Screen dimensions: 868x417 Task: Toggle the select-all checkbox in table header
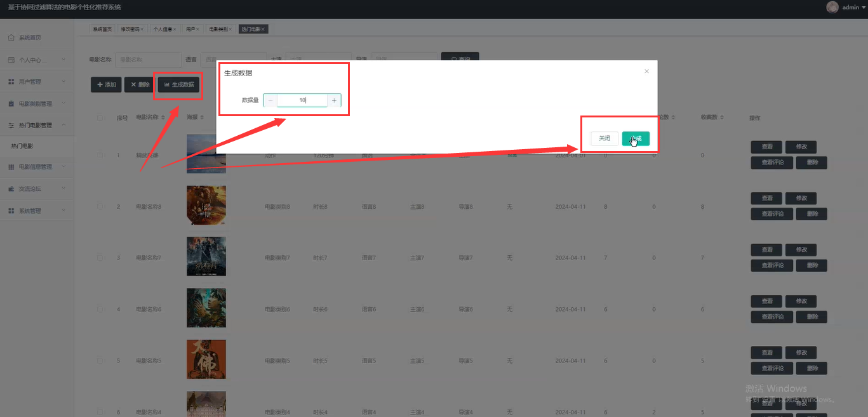tap(100, 117)
